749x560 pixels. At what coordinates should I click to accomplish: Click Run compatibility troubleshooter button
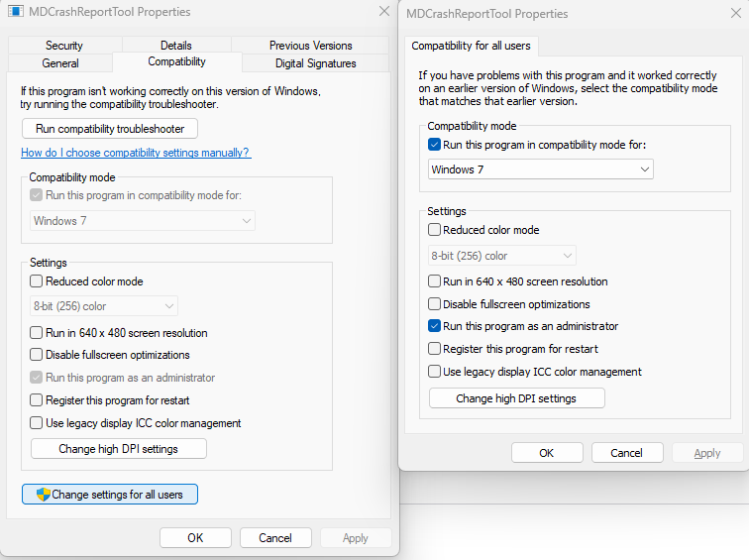pyautogui.click(x=110, y=129)
